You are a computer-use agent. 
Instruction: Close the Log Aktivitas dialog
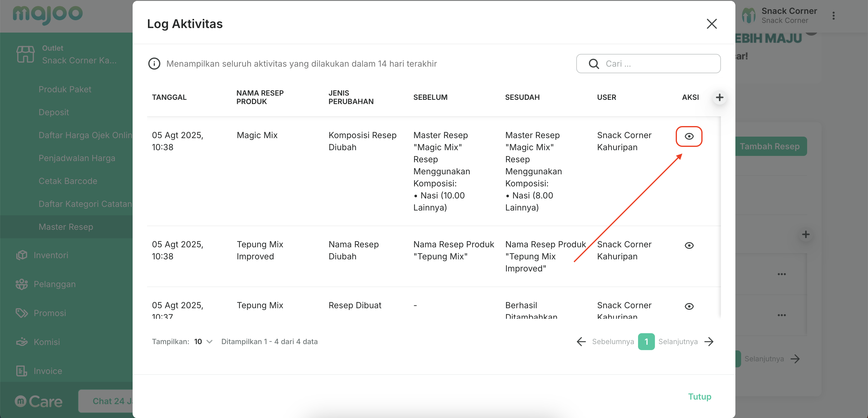click(711, 24)
